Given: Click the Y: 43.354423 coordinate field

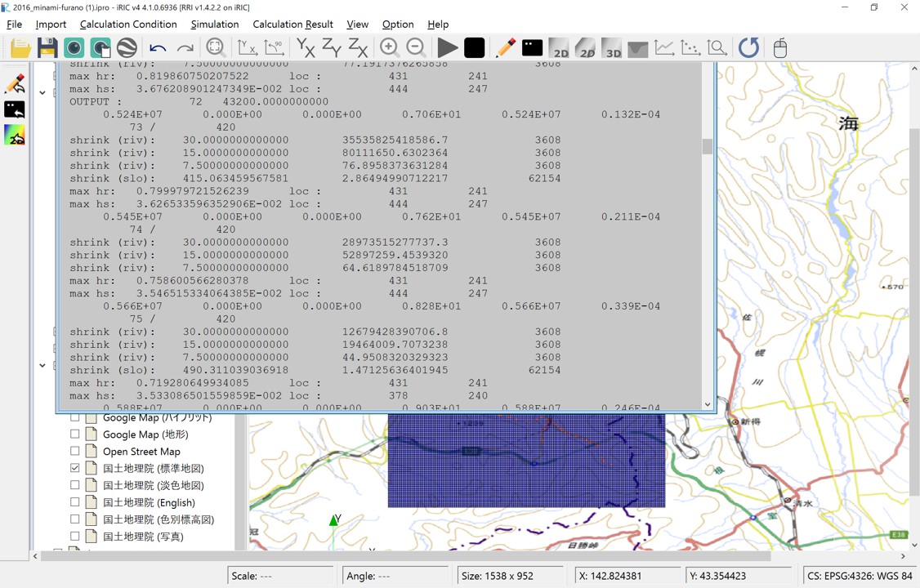Looking at the screenshot, I should click(737, 576).
